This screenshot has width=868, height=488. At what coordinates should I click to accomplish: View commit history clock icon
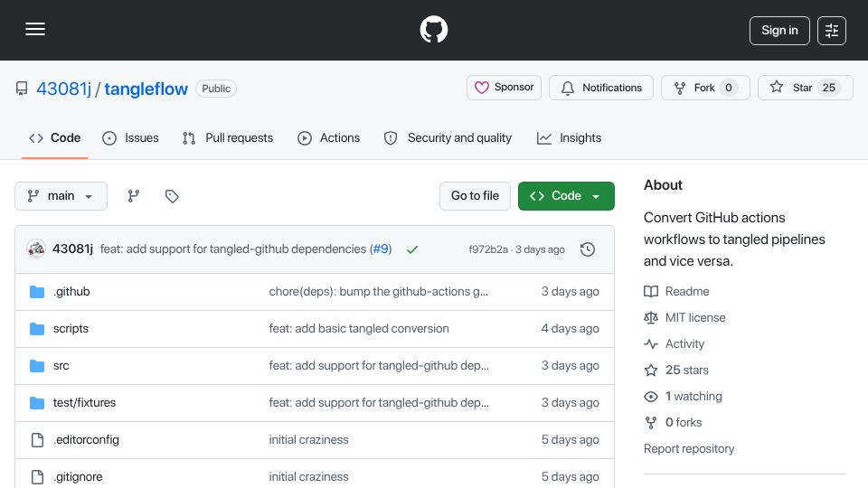(x=588, y=249)
